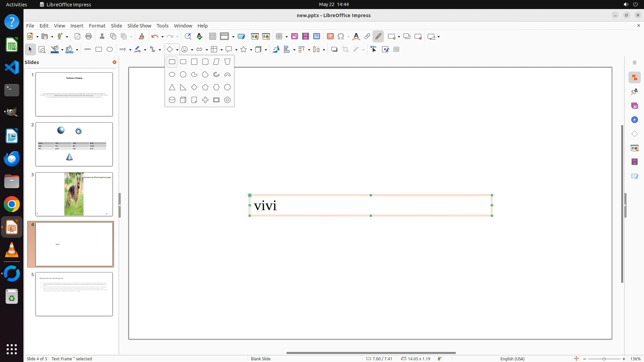This screenshot has height=362, width=644.
Task: Toggle the Points edit mode
Action: pyautogui.click(x=374, y=49)
